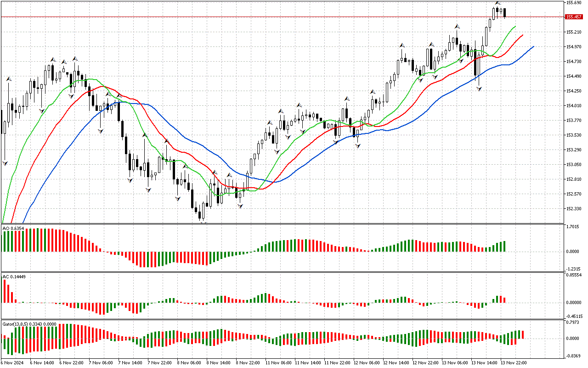Select AC scale zero value 0.00000
This screenshot has width=588, height=368.
click(573, 303)
